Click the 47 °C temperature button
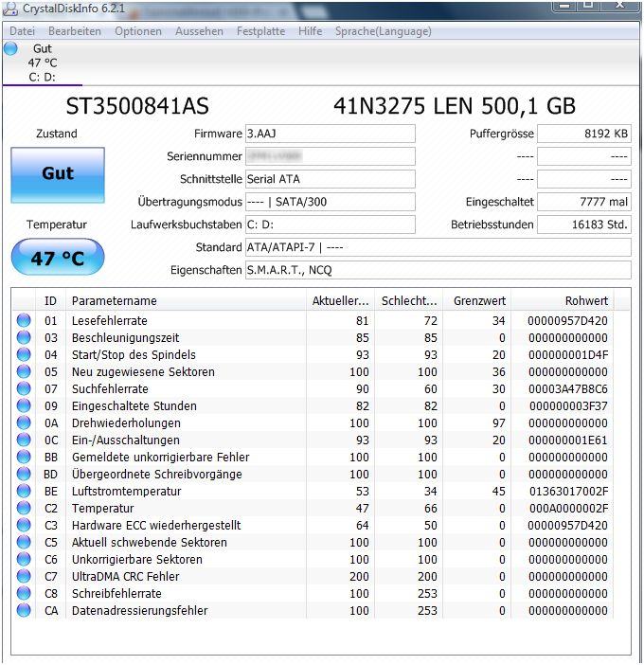 58,257
